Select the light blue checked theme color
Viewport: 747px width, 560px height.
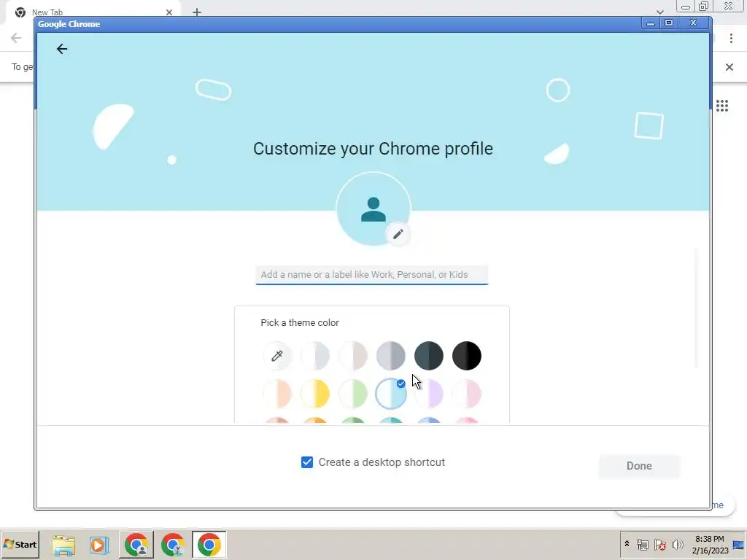click(x=391, y=394)
